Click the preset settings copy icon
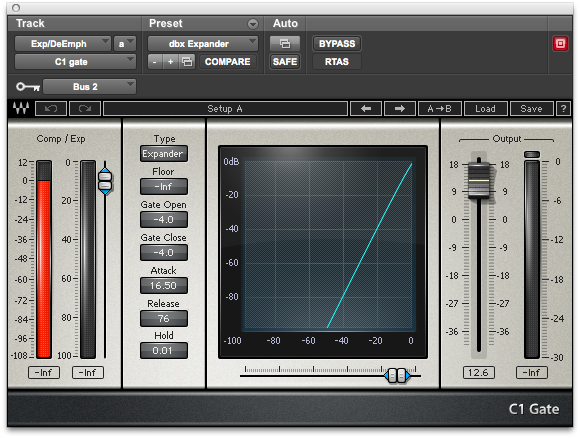580x438 pixels. pyautogui.click(x=187, y=62)
